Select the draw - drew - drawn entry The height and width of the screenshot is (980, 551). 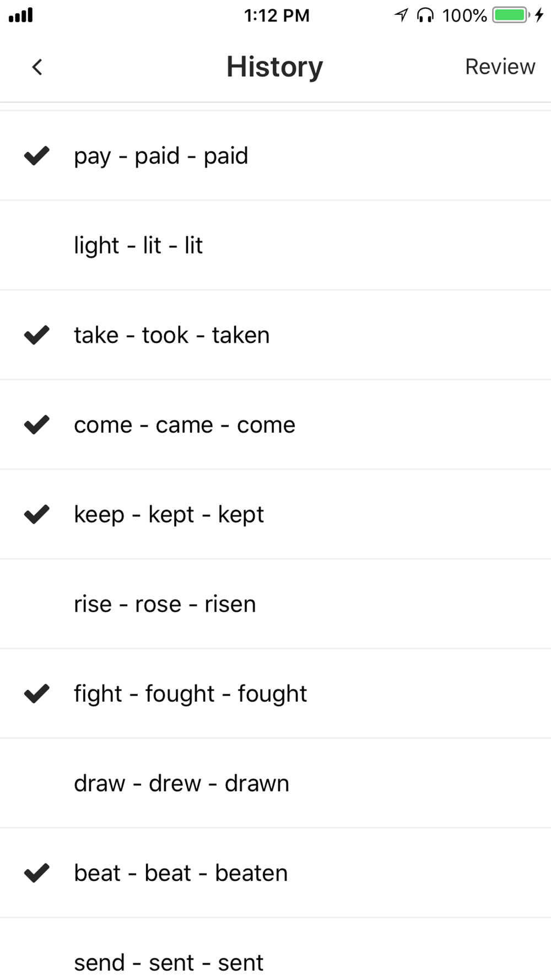[275, 783]
